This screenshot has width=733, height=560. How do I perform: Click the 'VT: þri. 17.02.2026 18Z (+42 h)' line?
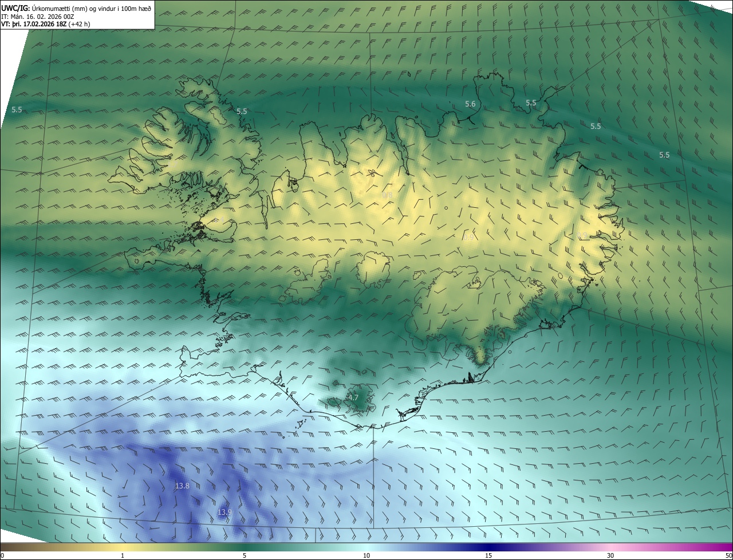click(45, 24)
